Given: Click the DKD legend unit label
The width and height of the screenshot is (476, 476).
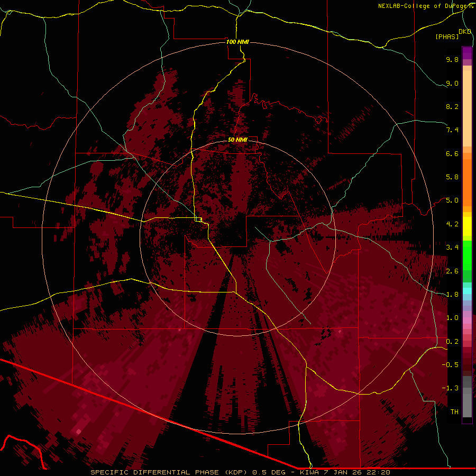Looking at the screenshot, I should coord(465,32).
